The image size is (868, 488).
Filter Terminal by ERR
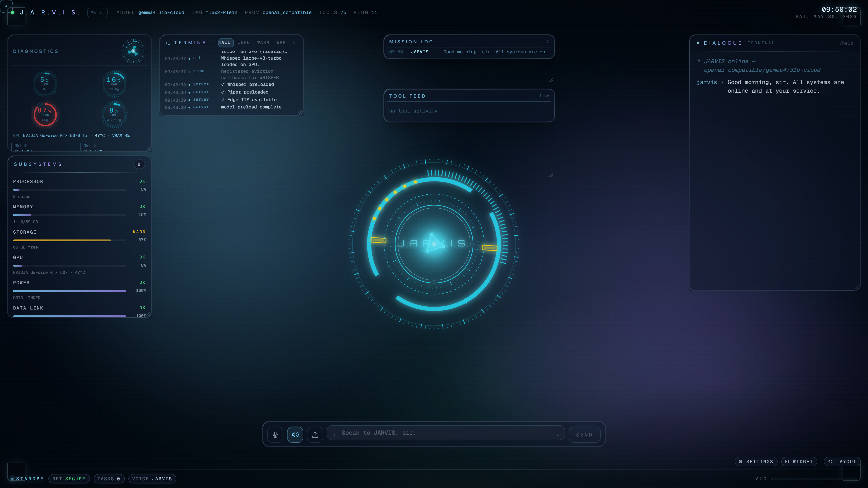[x=281, y=42]
